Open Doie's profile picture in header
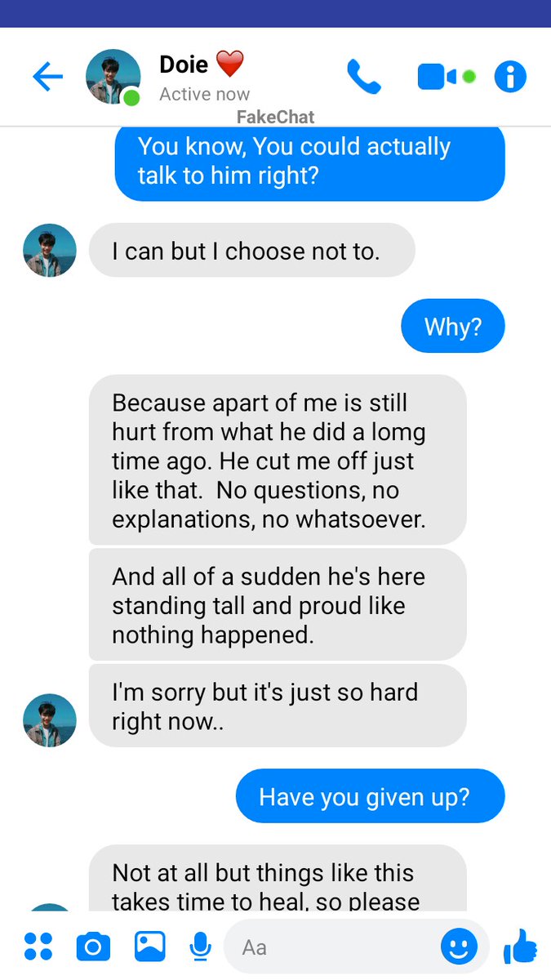 coord(113,77)
